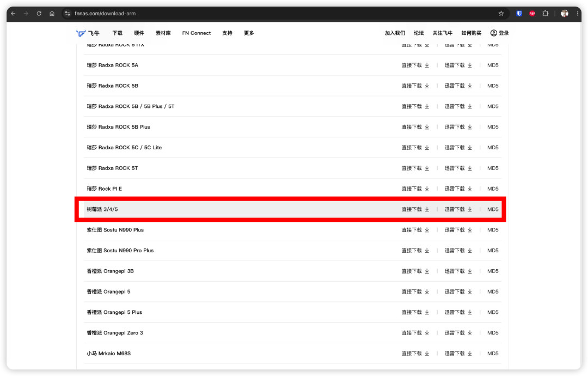
Task: Click 迅雷下载 for 香橙派 Orangepi 5 row
Action: [458, 292]
